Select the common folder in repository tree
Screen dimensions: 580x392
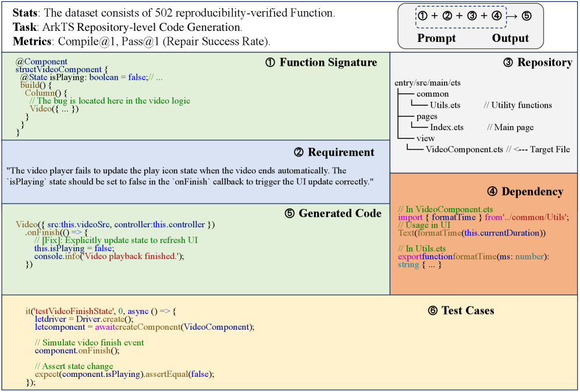coord(432,94)
